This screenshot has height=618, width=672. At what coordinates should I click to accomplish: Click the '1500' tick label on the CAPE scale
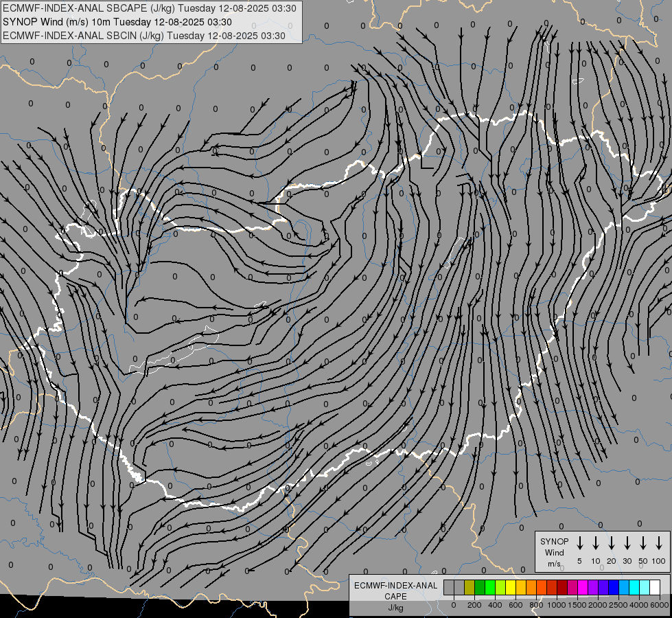(x=577, y=605)
